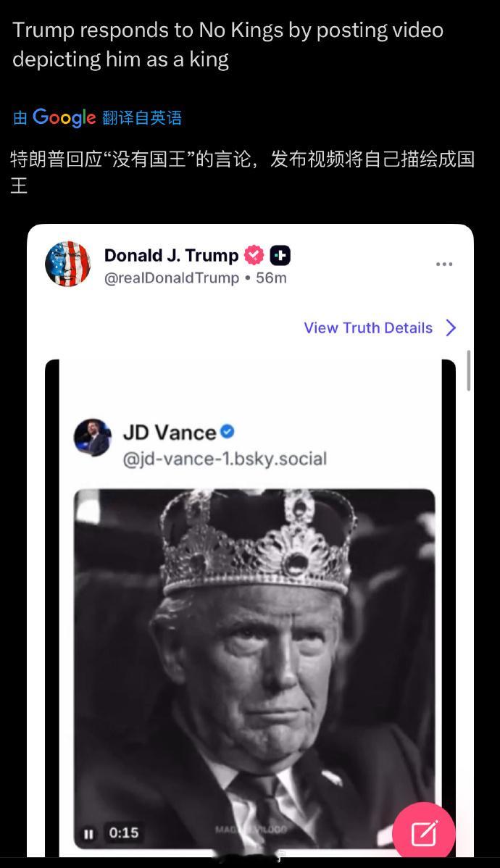
Task: Tap the 'translated from English' label
Action: [x=142, y=118]
